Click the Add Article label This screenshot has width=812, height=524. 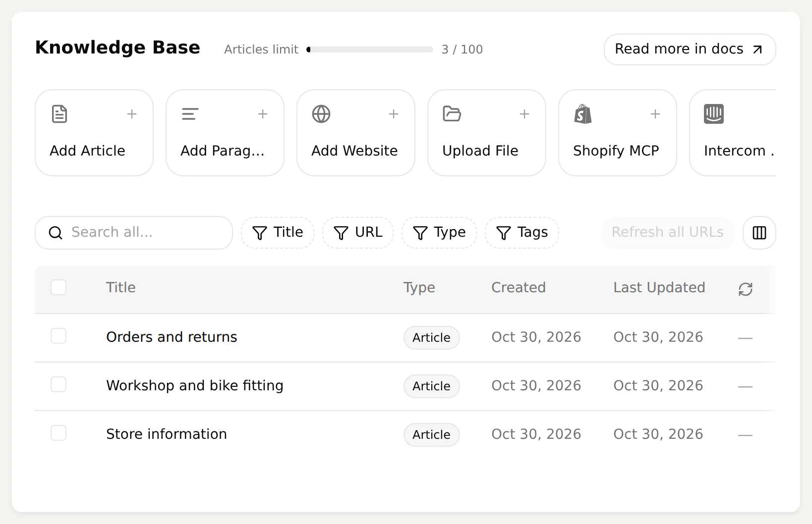[87, 151]
